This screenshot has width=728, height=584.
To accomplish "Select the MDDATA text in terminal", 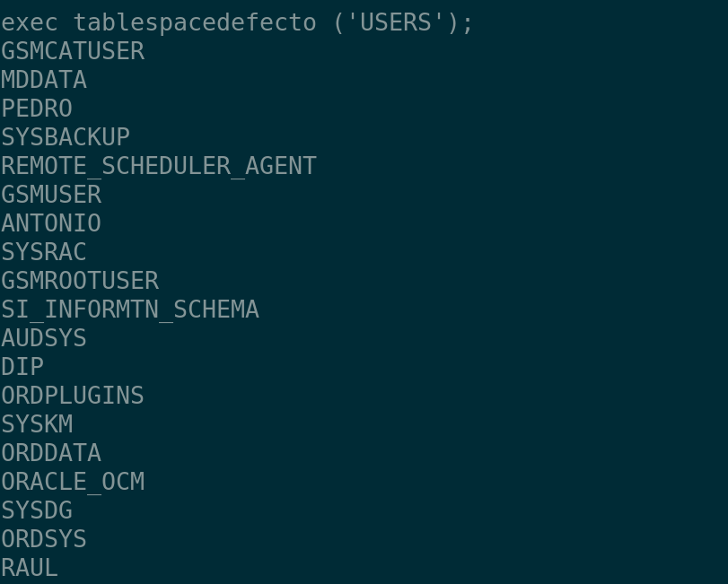I will [44, 80].
